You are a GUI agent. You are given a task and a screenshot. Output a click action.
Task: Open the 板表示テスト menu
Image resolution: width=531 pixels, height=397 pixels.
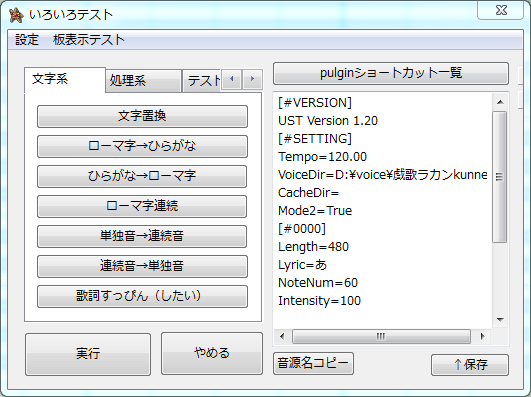pyautogui.click(x=89, y=40)
